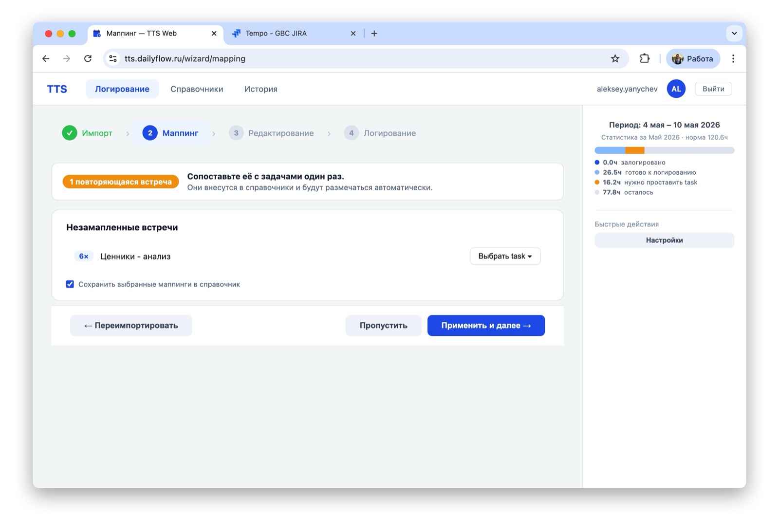Select the Маппинг — TTS Web tab
Image resolution: width=779 pixels, height=532 pixels.
click(x=156, y=34)
